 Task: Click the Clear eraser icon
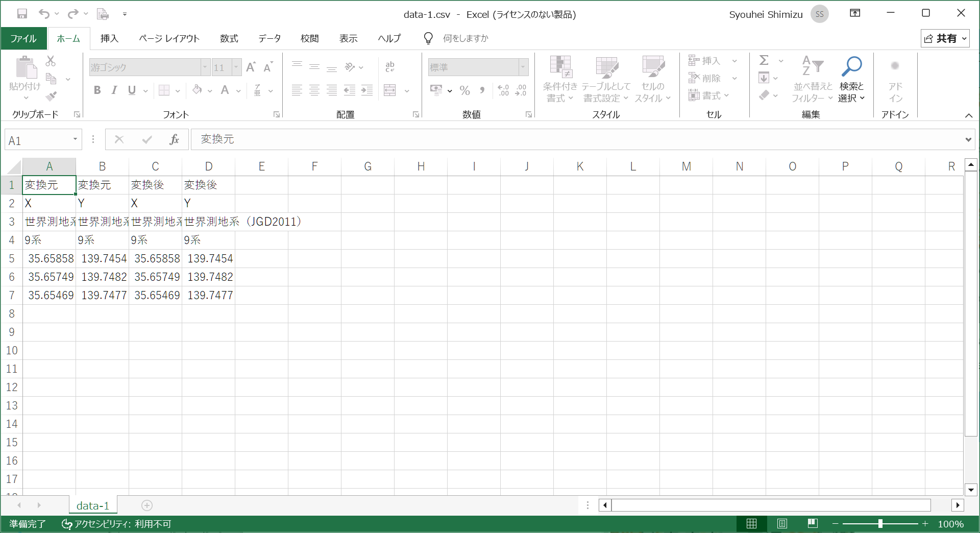[764, 95]
